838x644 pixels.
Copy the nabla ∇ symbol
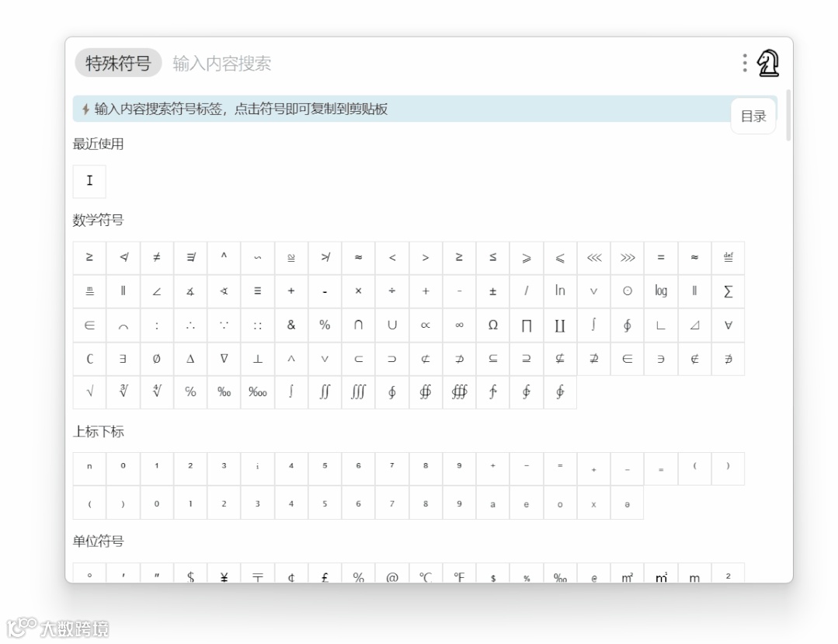point(224,359)
